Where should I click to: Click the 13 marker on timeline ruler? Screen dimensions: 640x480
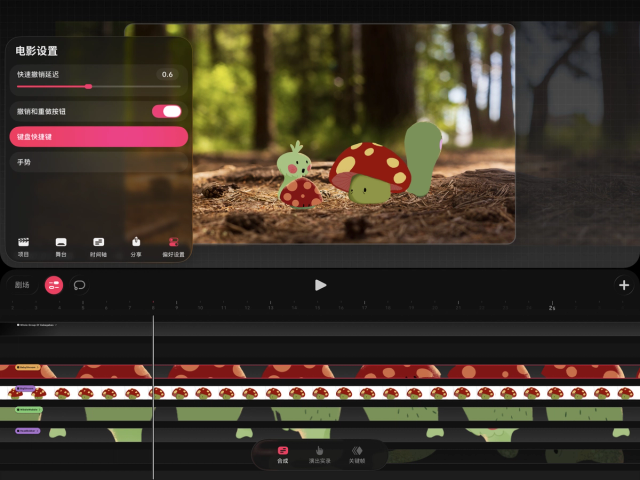pyautogui.click(x=271, y=306)
